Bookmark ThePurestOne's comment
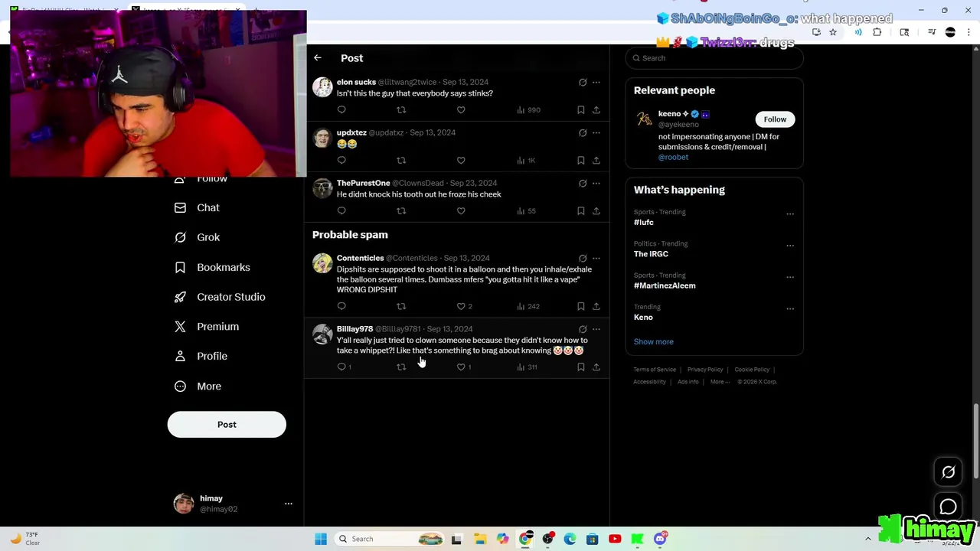The image size is (980, 551). (581, 211)
